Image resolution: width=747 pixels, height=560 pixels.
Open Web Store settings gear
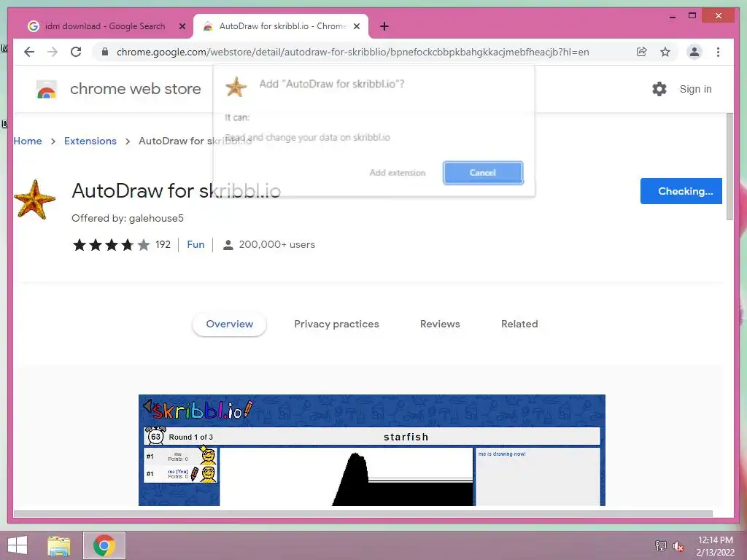659,89
